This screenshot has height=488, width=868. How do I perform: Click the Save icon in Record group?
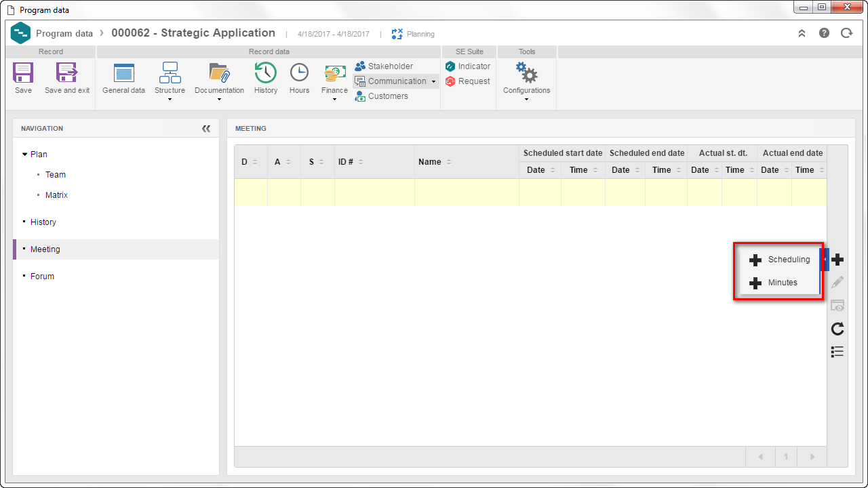pos(23,73)
